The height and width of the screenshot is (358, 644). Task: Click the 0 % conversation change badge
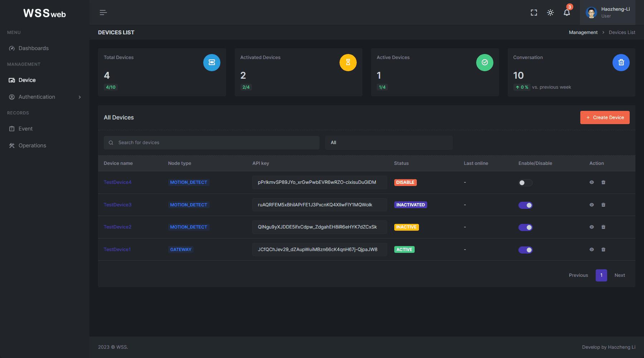pyautogui.click(x=522, y=87)
